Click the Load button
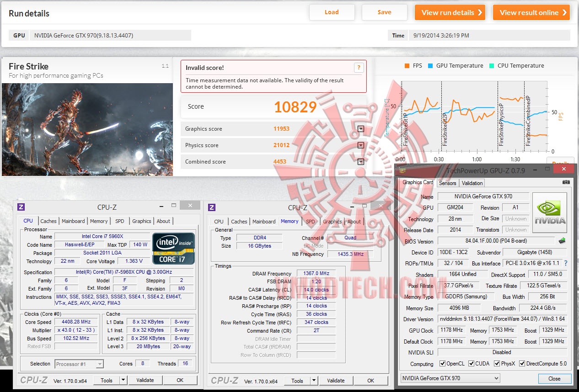Viewport: 579px width, 392px height. pos(332,12)
